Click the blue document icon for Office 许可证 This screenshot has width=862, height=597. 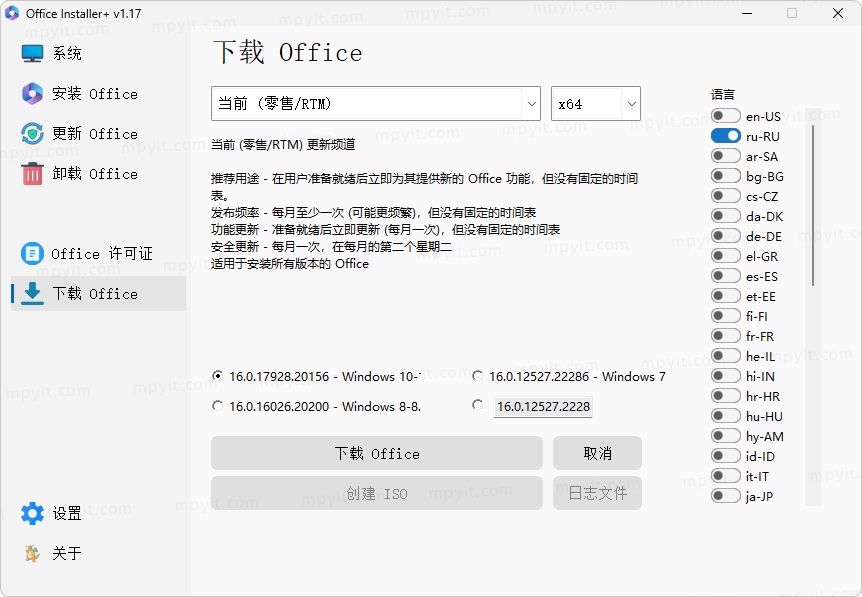tap(32, 253)
